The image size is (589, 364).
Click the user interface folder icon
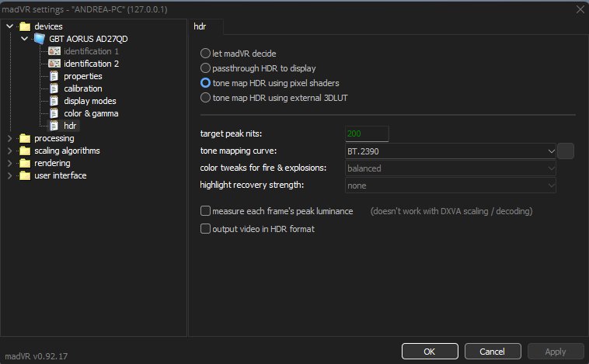coord(25,175)
